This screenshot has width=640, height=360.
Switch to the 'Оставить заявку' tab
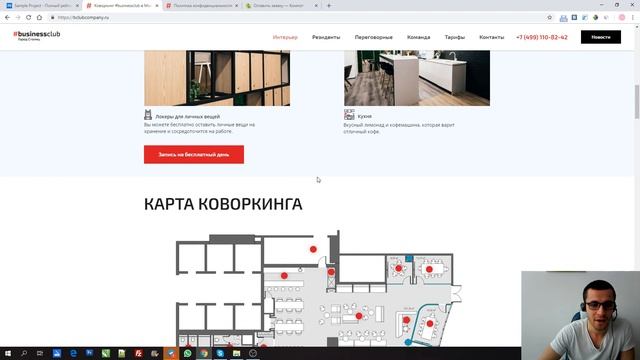click(x=282, y=6)
